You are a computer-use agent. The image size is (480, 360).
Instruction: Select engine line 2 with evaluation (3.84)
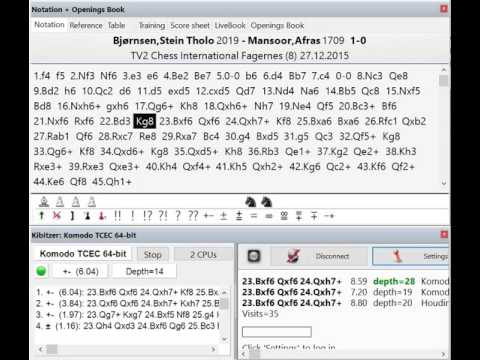tap(128, 303)
